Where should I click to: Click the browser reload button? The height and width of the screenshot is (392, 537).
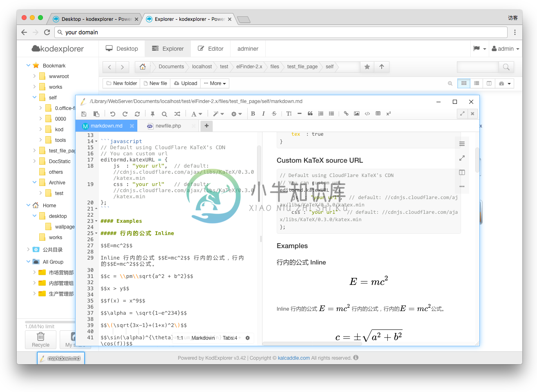[x=47, y=32]
